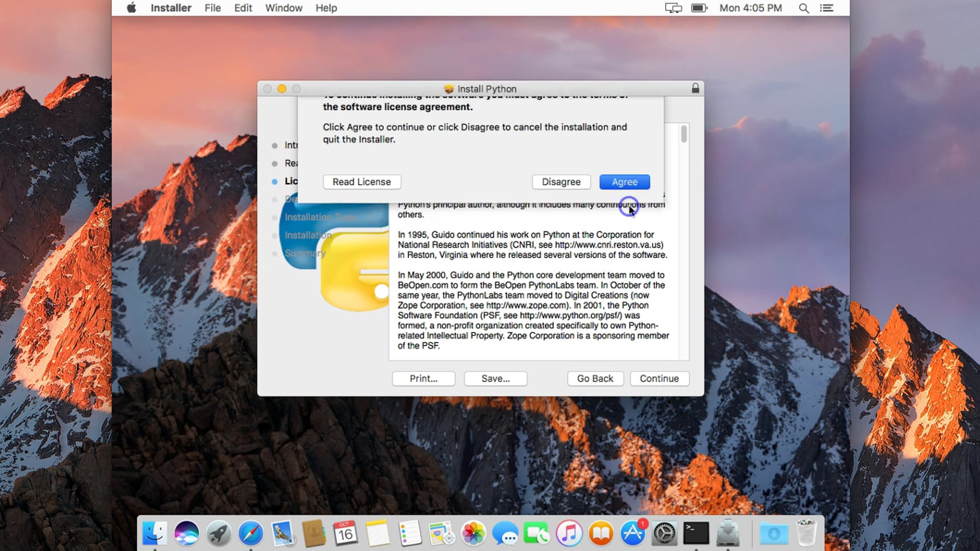Launch Safari from the Dock

tap(251, 533)
